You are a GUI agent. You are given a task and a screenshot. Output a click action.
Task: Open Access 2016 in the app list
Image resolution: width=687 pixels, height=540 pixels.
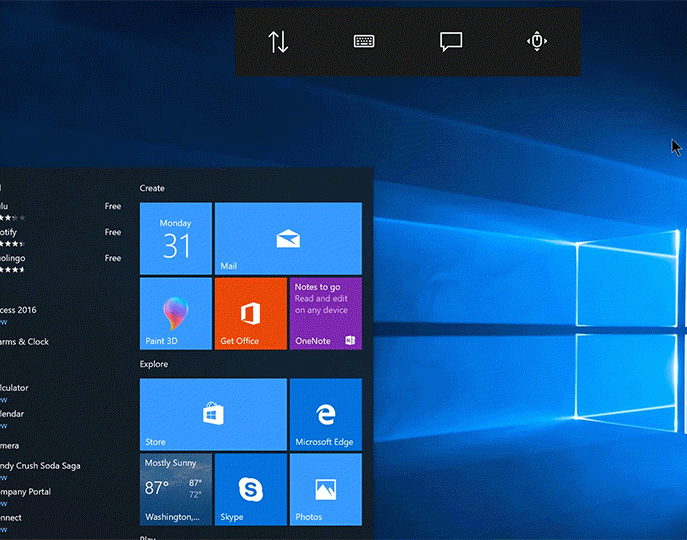click(x=19, y=310)
